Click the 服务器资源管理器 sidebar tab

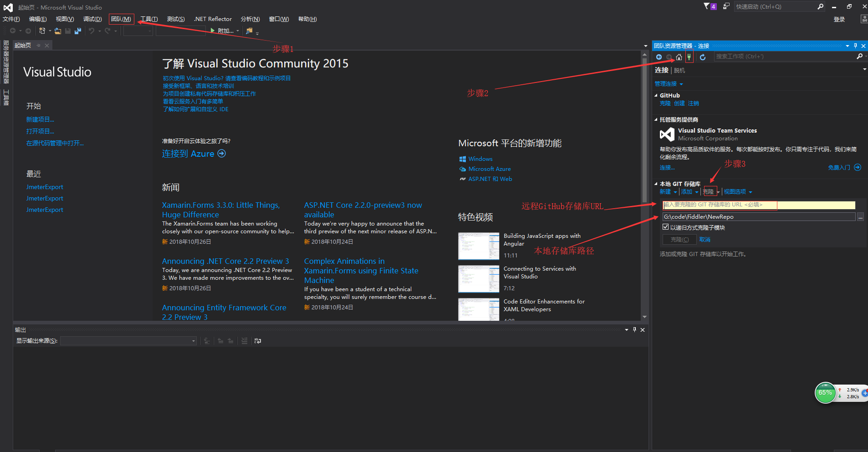(6, 62)
